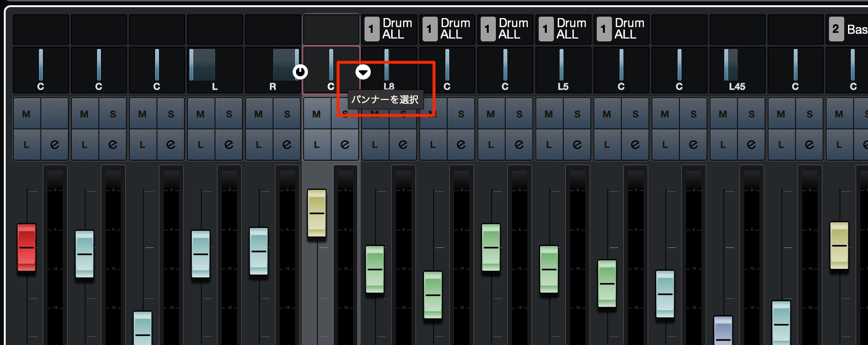Enable Listen 'L' on channel panned R
868x345 pixels.
259,144
